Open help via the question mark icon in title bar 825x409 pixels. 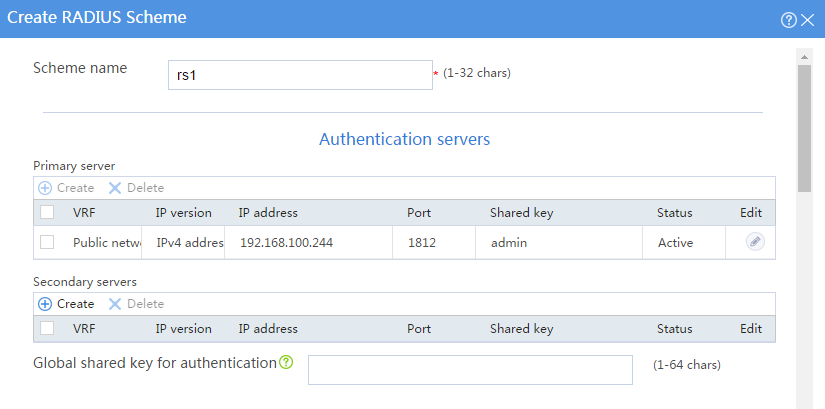pos(788,20)
